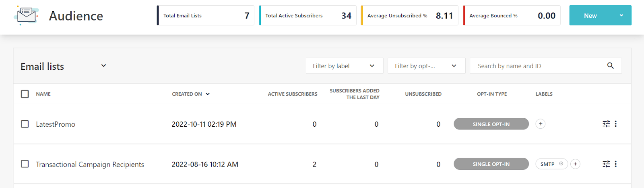Click the Average Bounced % card
The width and height of the screenshot is (644, 188).
click(x=512, y=15)
